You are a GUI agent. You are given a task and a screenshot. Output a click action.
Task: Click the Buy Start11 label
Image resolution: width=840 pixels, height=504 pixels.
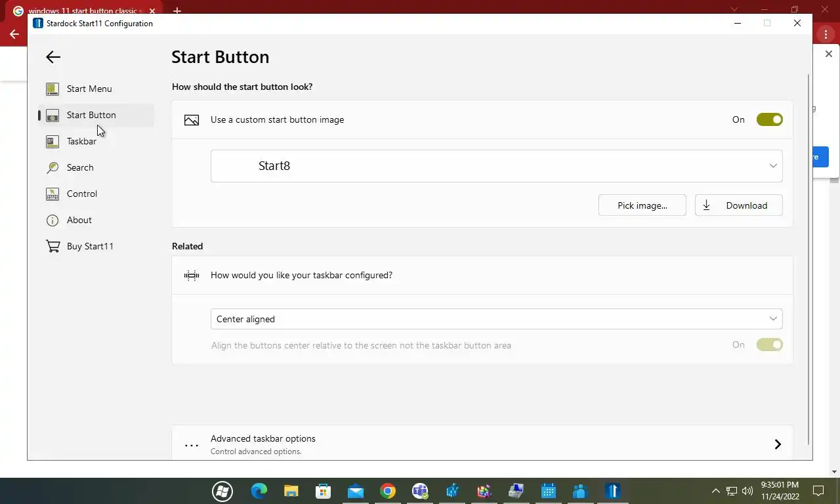tap(90, 246)
